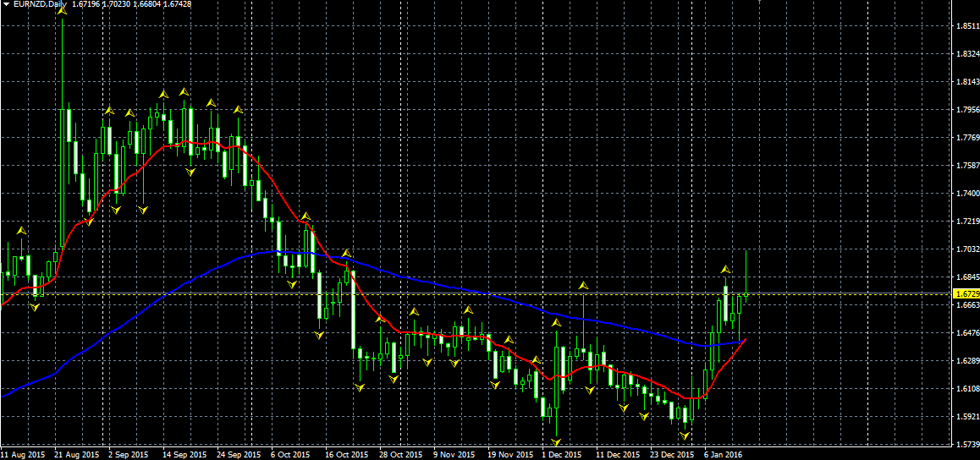The height and width of the screenshot is (460, 980).
Task: Click the 1.8324 price axis label
Action: [x=966, y=54]
